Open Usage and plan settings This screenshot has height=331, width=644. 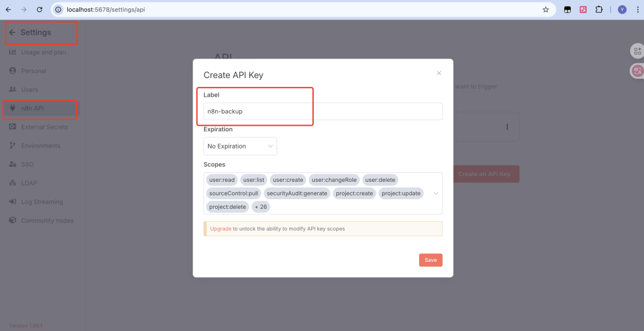click(x=44, y=52)
